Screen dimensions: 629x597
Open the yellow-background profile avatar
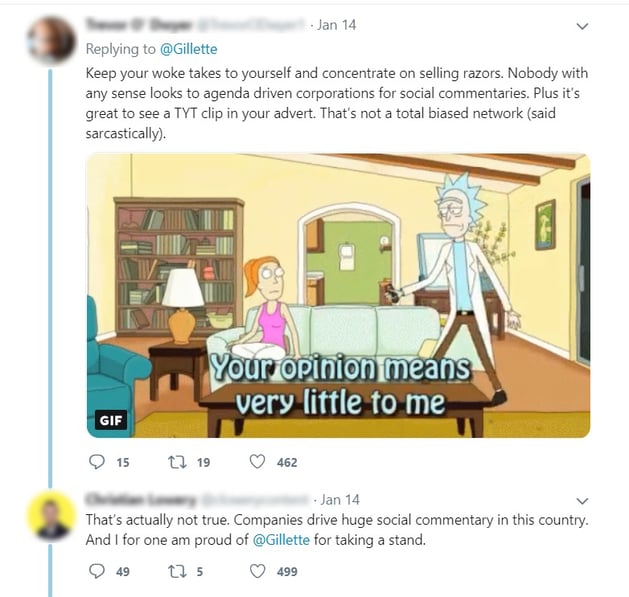click(51, 515)
